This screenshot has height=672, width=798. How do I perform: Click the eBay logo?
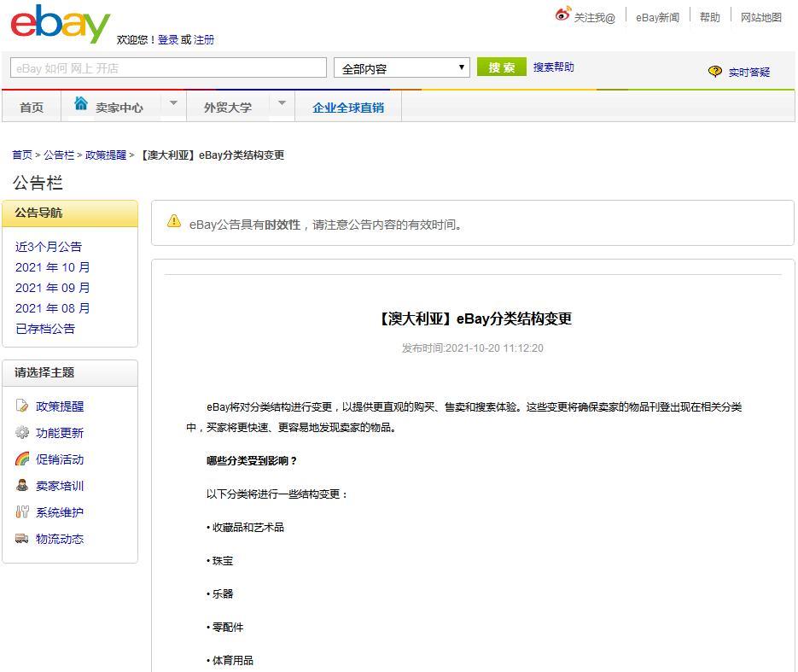coord(60,23)
